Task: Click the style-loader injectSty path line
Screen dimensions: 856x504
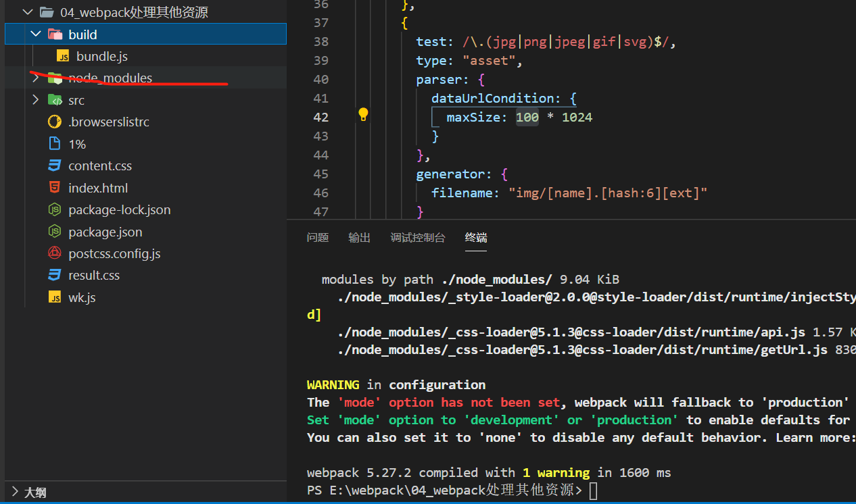Action: pos(596,297)
